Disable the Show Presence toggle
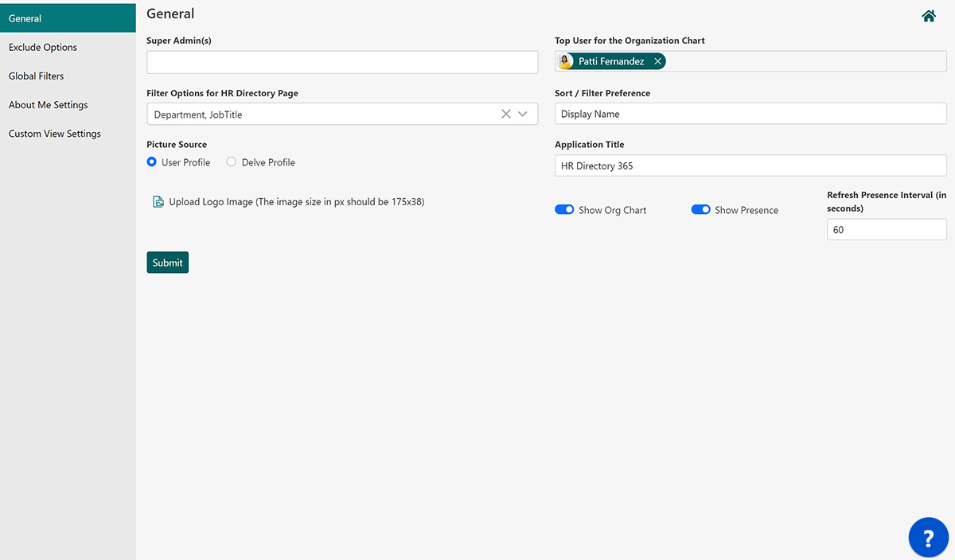The width and height of the screenshot is (955, 560). tap(700, 210)
